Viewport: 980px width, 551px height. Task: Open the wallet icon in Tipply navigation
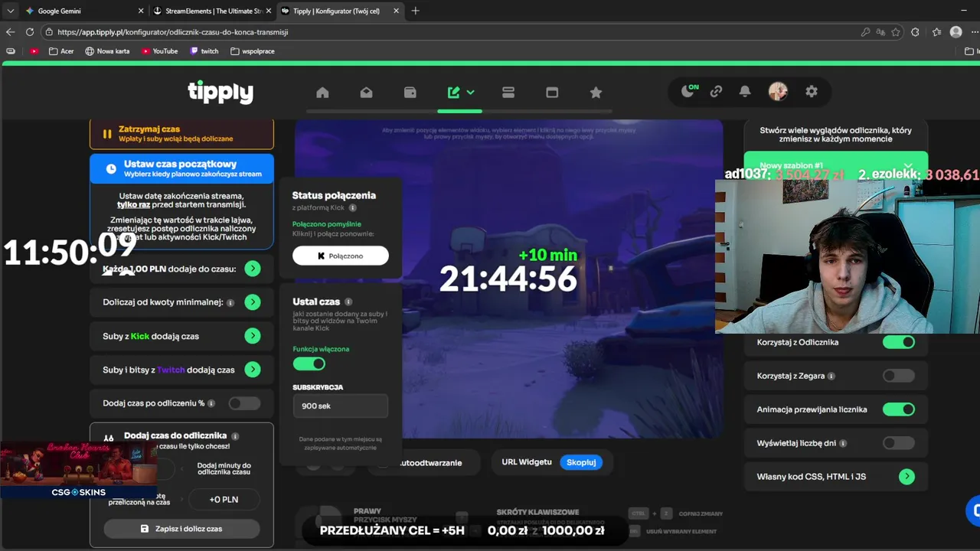pyautogui.click(x=410, y=93)
